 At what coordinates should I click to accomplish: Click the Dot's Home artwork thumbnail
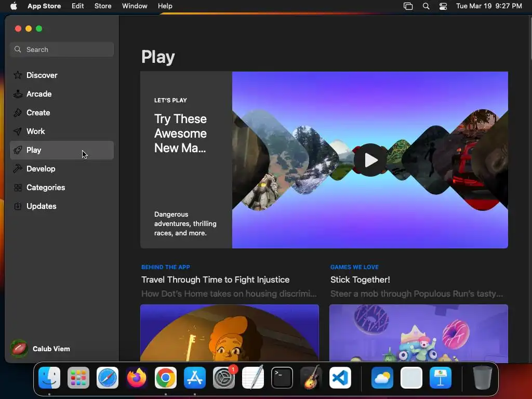[230, 333]
